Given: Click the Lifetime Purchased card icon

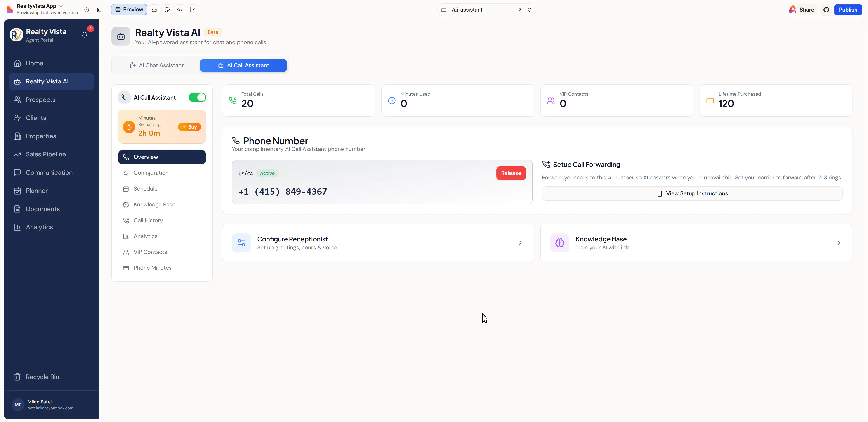Looking at the screenshot, I should coord(710,100).
